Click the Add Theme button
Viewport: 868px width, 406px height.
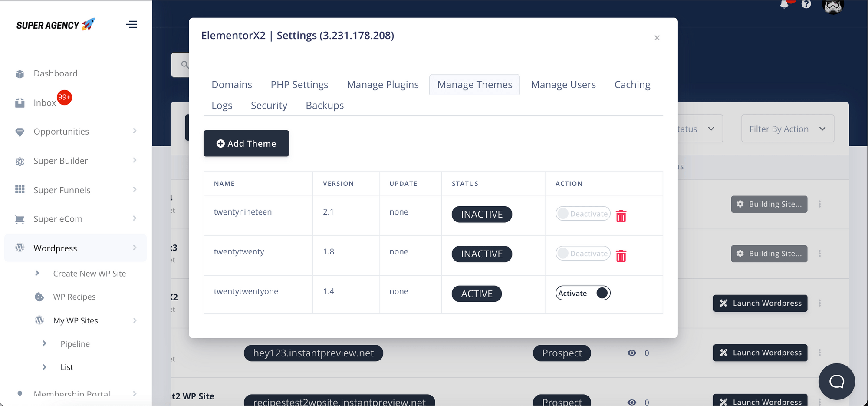coord(246,143)
